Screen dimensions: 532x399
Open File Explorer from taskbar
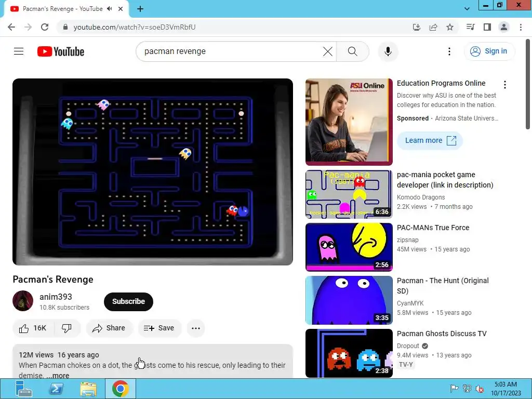[88, 389]
